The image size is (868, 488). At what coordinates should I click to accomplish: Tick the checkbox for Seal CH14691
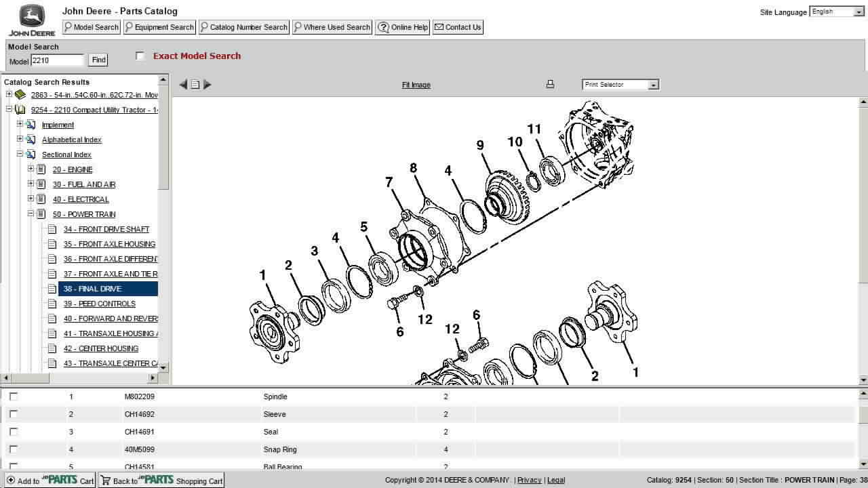coord(14,432)
